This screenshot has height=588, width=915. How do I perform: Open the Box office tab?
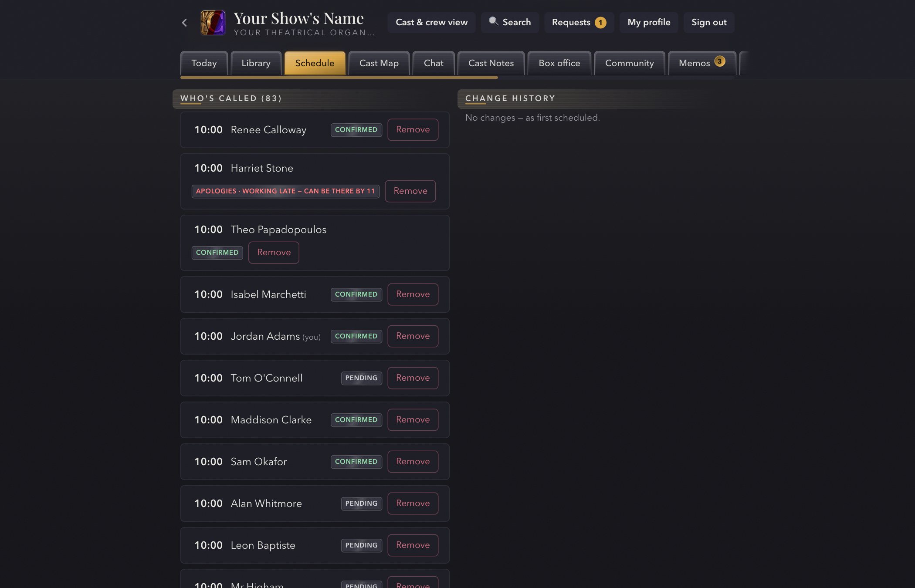point(559,63)
